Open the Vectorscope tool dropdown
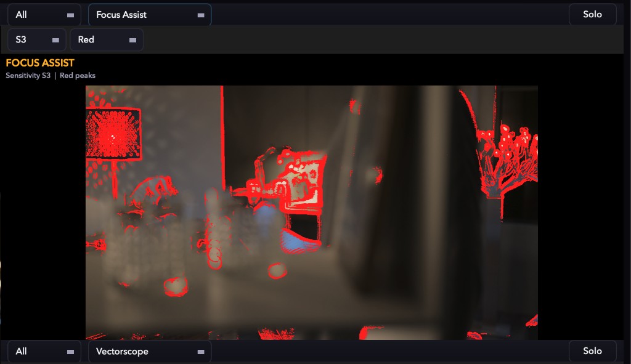This screenshot has height=364, width=631. pyautogui.click(x=150, y=352)
